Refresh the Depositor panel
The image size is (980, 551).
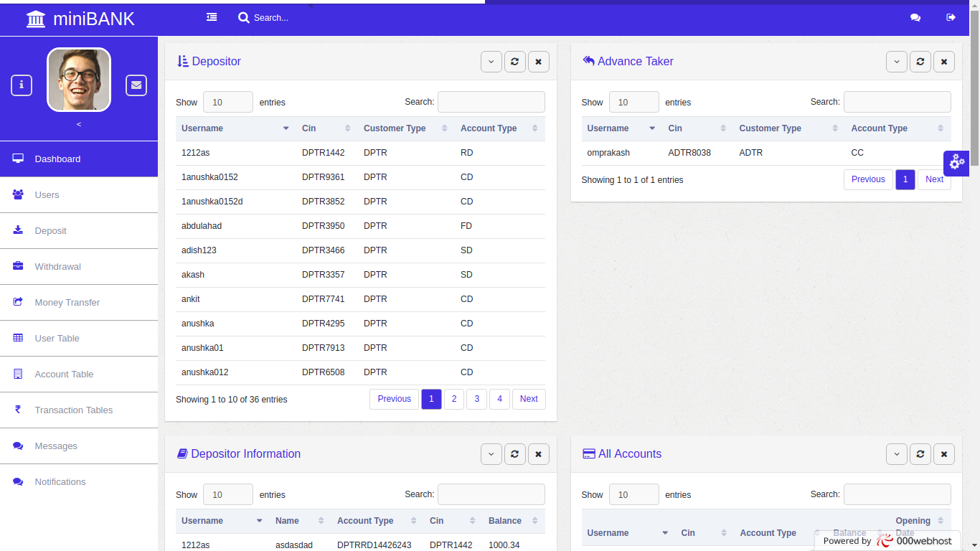(x=514, y=62)
